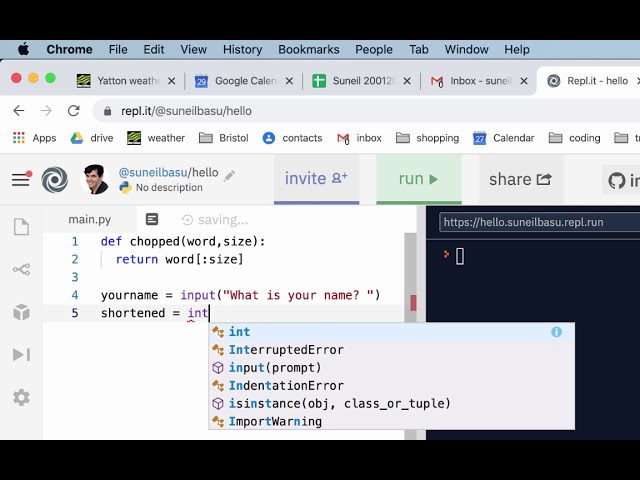The height and width of the screenshot is (480, 640).
Task: Click the 'No description' text
Action: tap(169, 187)
